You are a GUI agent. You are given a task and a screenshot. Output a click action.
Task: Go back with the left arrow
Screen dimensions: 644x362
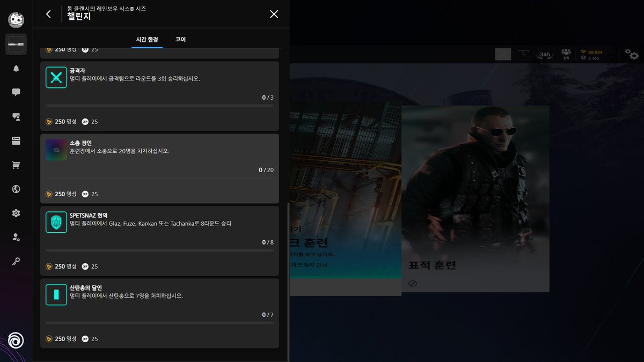coord(48,14)
